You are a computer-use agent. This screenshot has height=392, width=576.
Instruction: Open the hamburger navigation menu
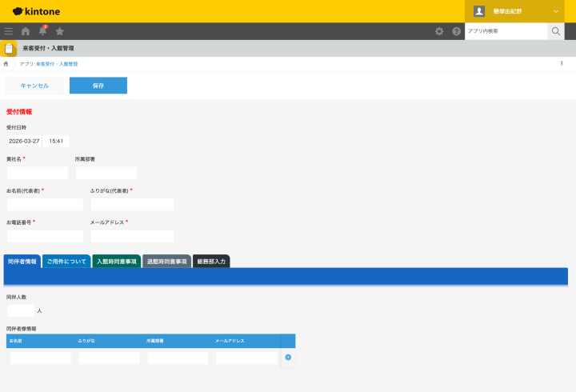9,31
